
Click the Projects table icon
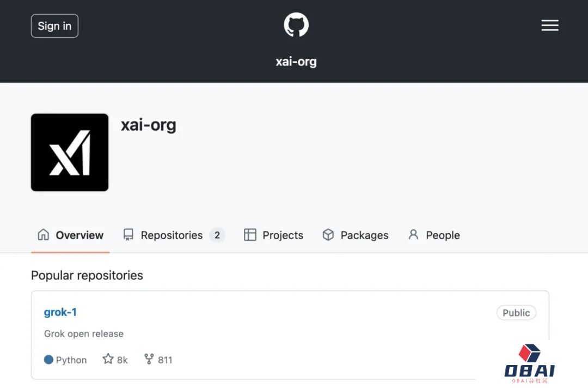click(x=250, y=235)
